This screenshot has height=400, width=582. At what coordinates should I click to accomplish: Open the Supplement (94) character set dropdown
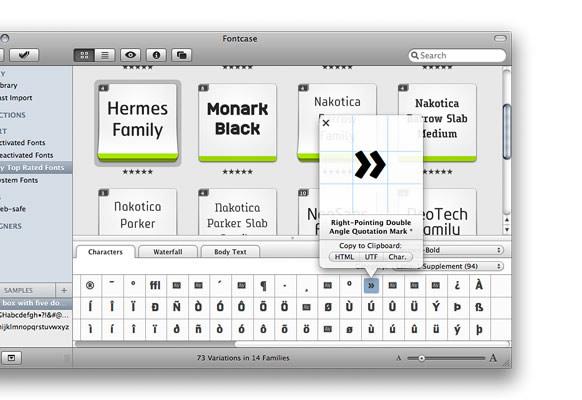(448, 266)
